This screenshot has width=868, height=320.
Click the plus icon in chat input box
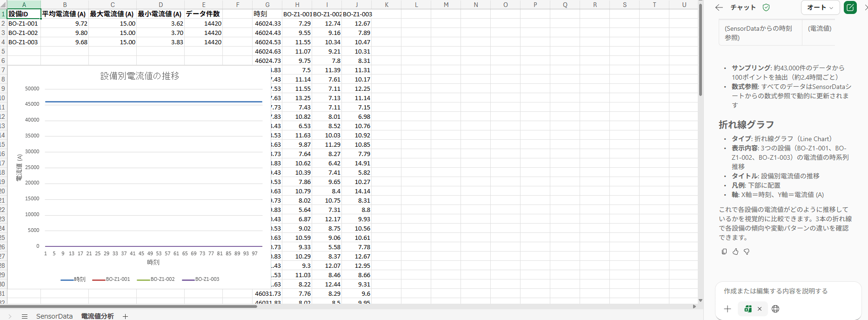click(x=728, y=309)
